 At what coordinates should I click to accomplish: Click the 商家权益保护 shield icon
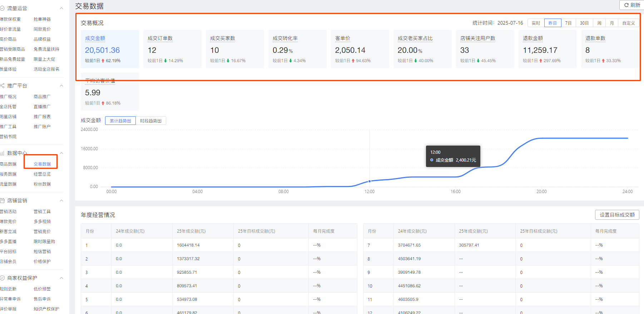click(x=2, y=278)
